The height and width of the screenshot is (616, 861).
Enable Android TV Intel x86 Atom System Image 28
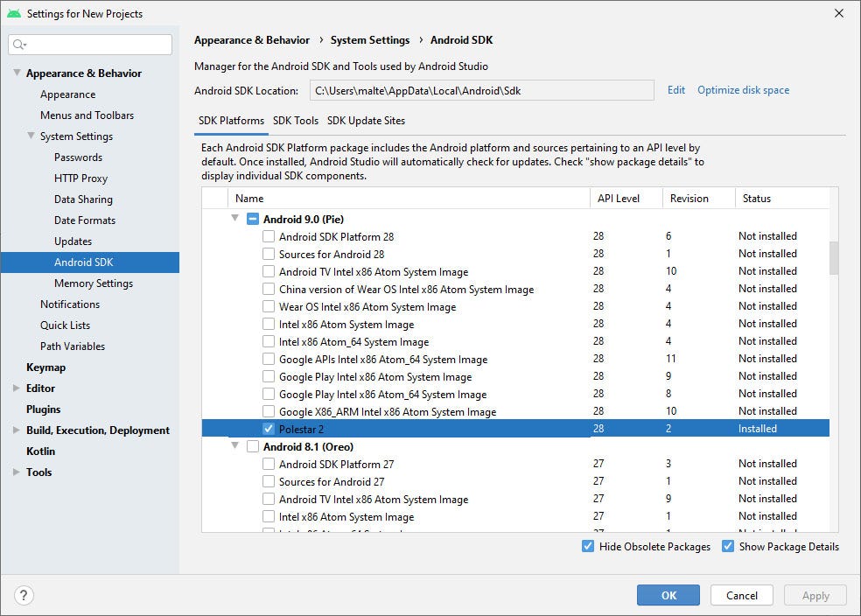(269, 272)
